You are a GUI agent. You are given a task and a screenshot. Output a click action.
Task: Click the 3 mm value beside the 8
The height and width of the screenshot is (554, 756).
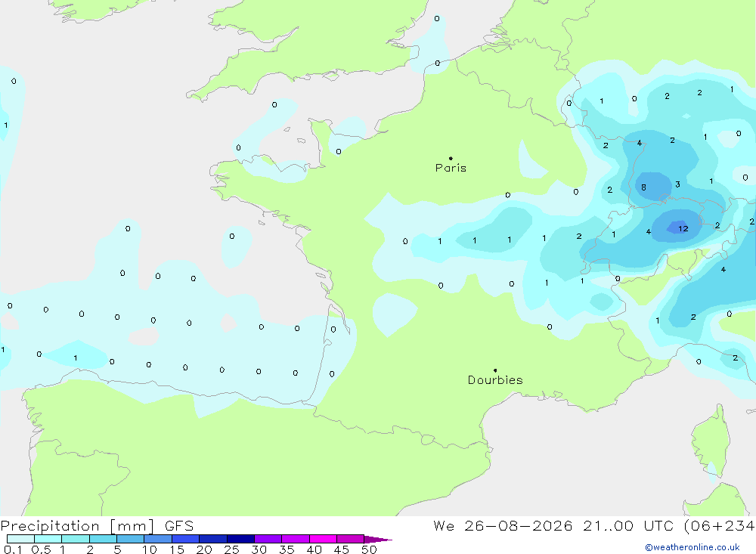(677, 184)
